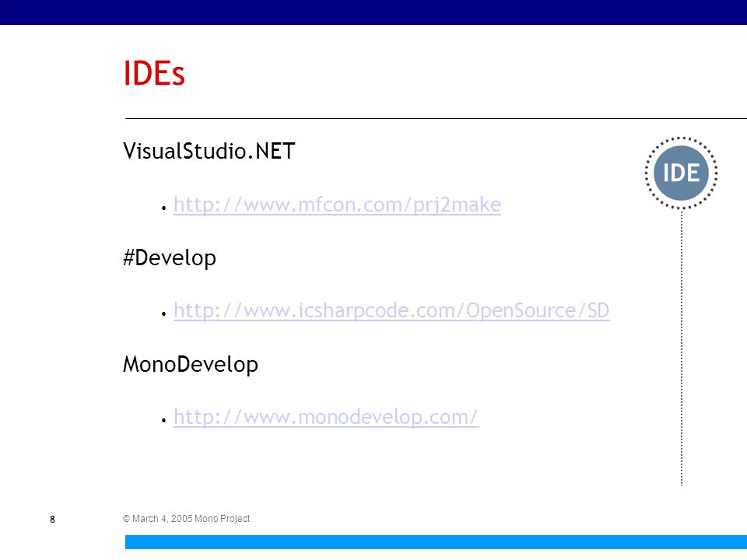Visit the monodevelop.com link
The height and width of the screenshot is (560, 747).
(x=326, y=418)
